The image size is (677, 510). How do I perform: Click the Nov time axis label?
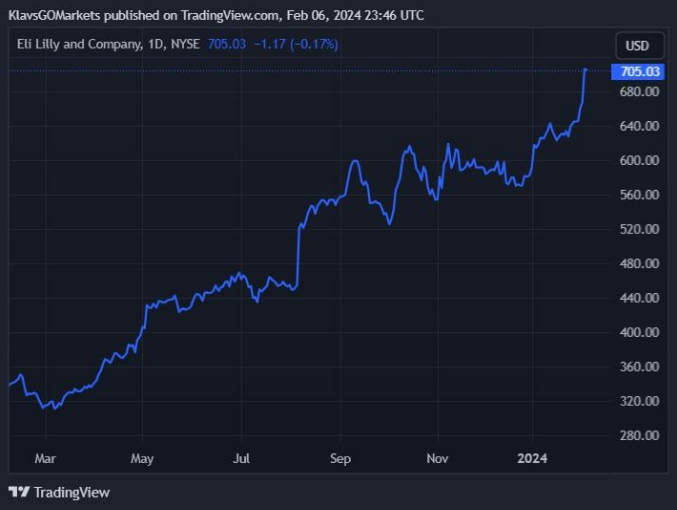437,458
